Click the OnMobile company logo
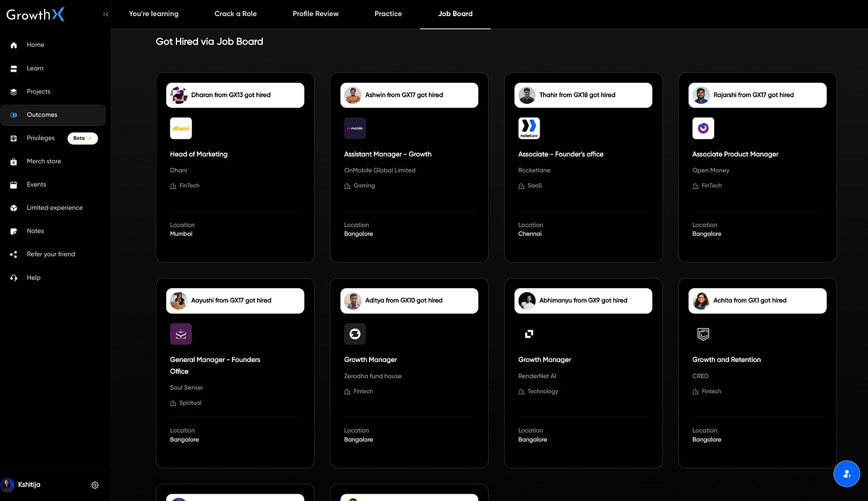The width and height of the screenshot is (868, 501). click(355, 128)
